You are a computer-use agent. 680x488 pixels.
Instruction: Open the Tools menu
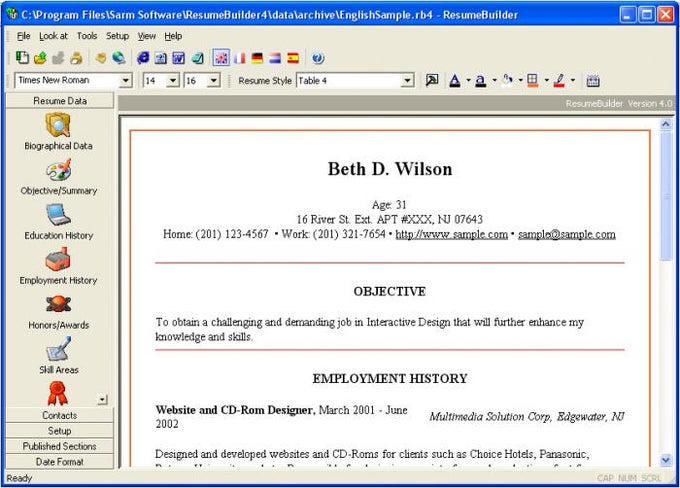(x=87, y=36)
